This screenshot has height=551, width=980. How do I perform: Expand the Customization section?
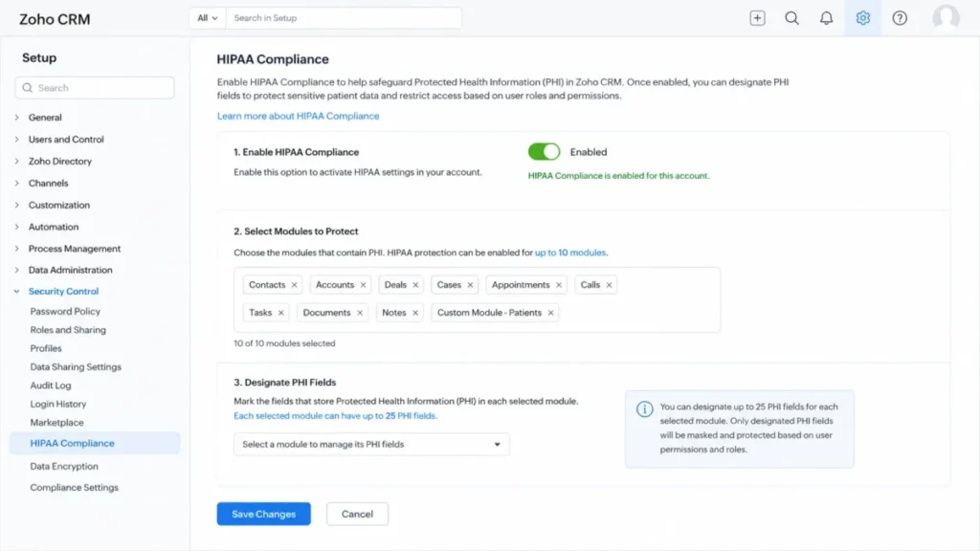(17, 205)
